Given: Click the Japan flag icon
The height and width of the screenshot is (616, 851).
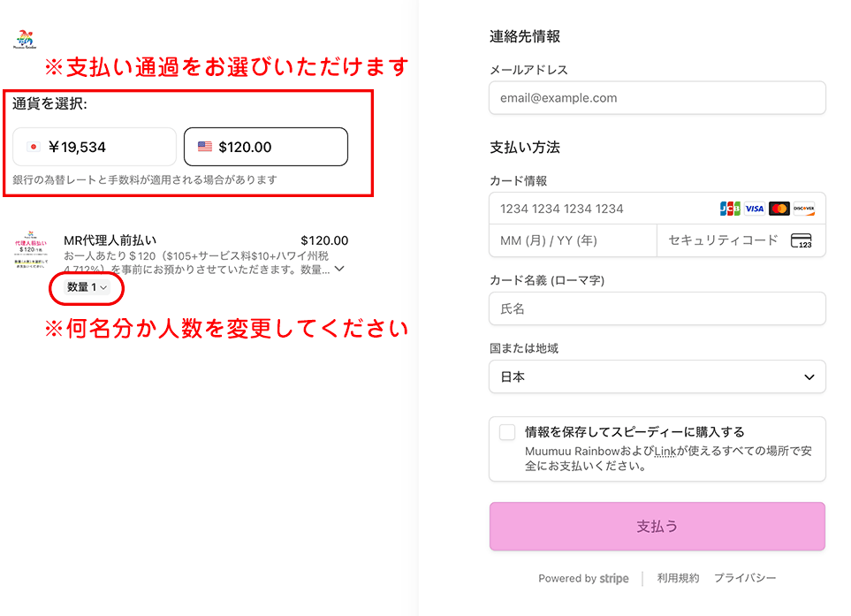Looking at the screenshot, I should [x=34, y=147].
